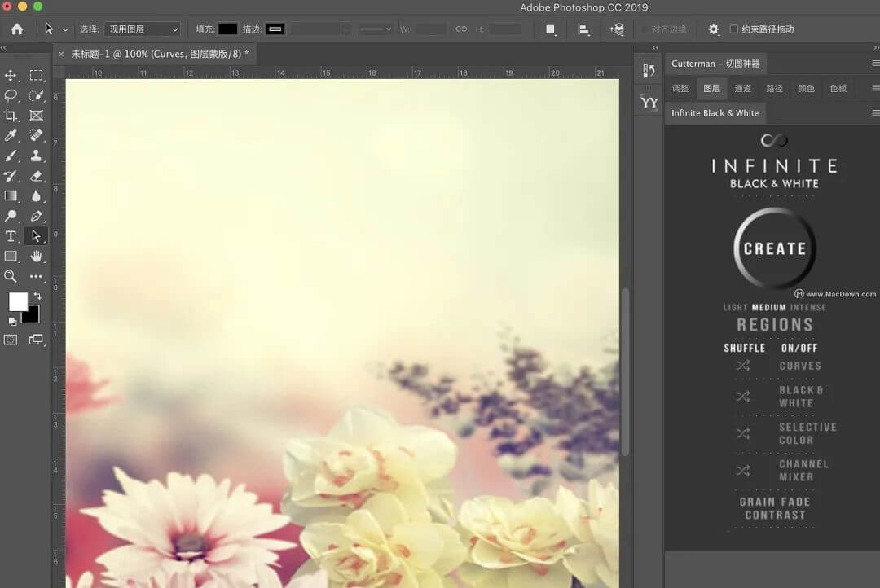This screenshot has width=880, height=588.
Task: Switch to the 通道 tab
Action: pos(742,89)
